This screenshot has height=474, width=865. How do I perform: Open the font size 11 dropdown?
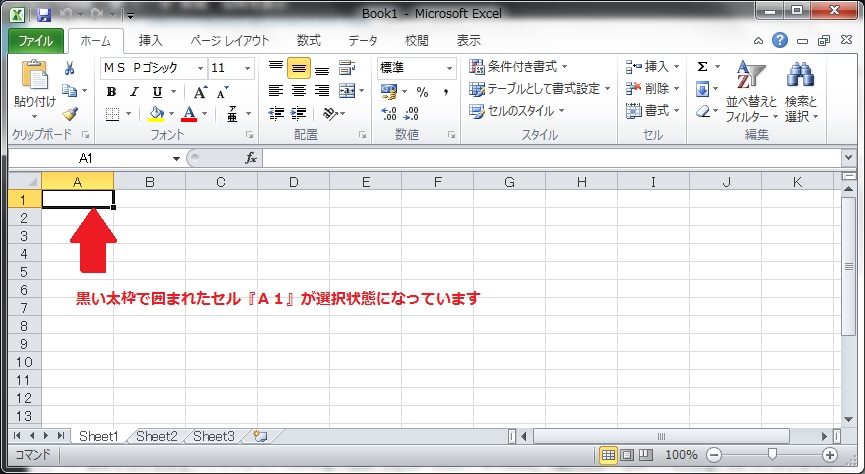(x=248, y=68)
